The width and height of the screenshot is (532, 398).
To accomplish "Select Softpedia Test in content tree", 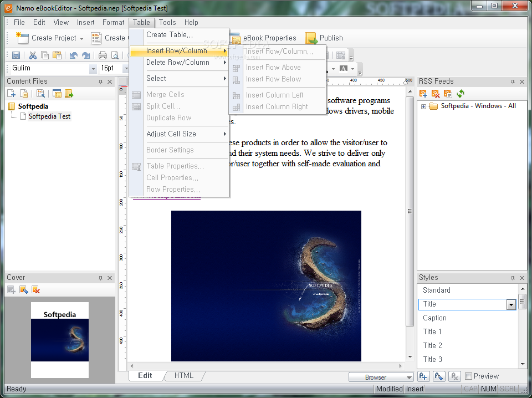I will (49, 116).
